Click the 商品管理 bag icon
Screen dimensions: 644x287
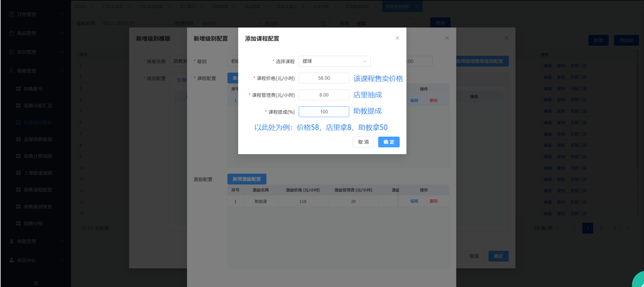click(x=11, y=33)
